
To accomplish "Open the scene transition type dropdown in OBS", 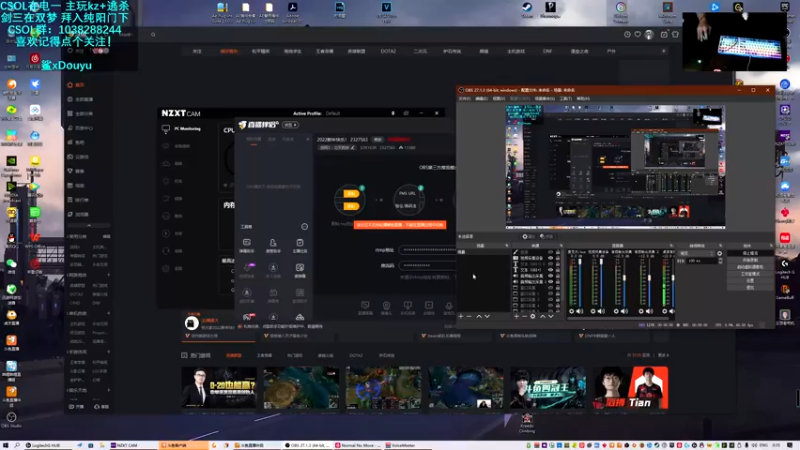I will [696, 254].
